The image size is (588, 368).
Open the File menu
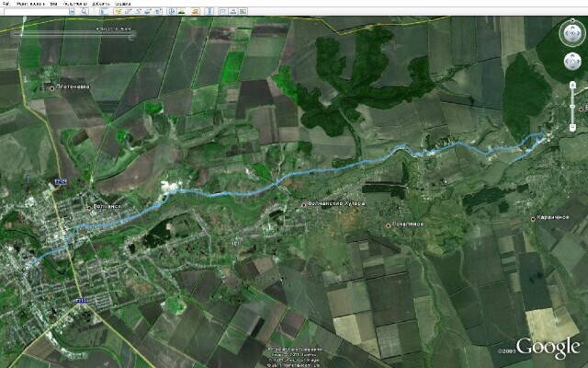pyautogui.click(x=6, y=4)
